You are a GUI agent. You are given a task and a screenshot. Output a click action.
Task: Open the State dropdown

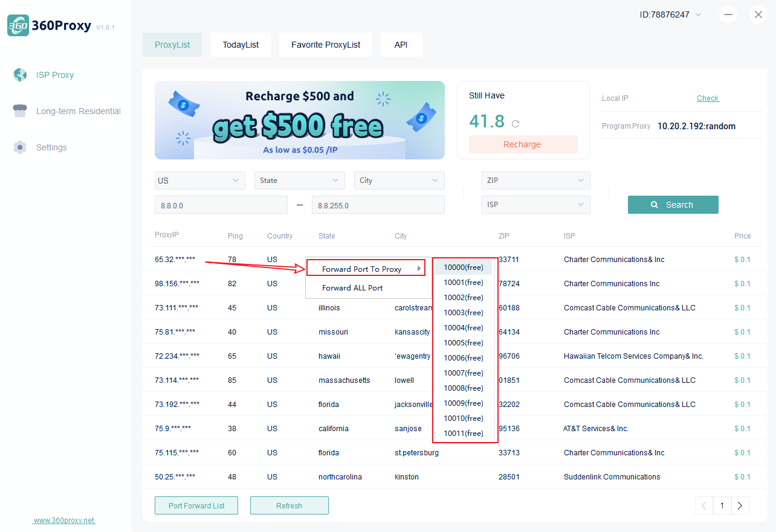(x=300, y=181)
